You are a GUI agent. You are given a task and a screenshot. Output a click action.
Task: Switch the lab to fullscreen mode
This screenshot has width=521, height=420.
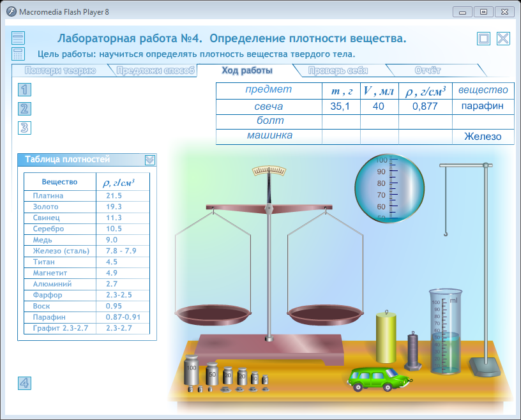click(x=483, y=38)
